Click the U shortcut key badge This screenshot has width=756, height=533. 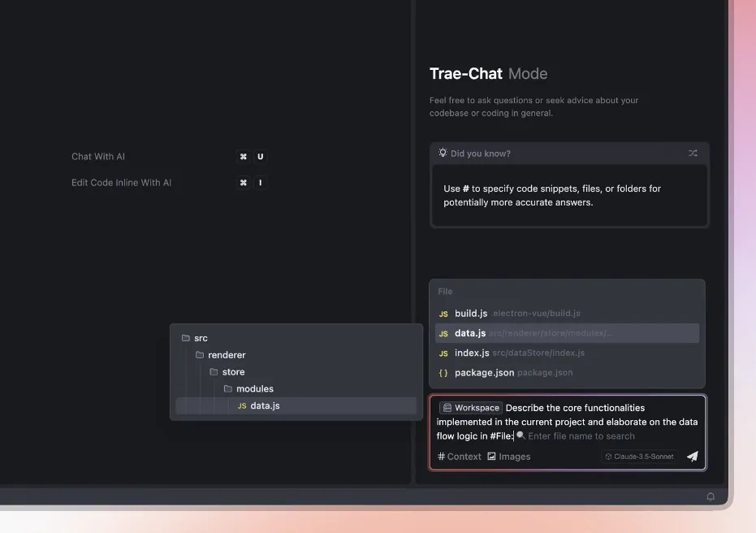pos(261,156)
